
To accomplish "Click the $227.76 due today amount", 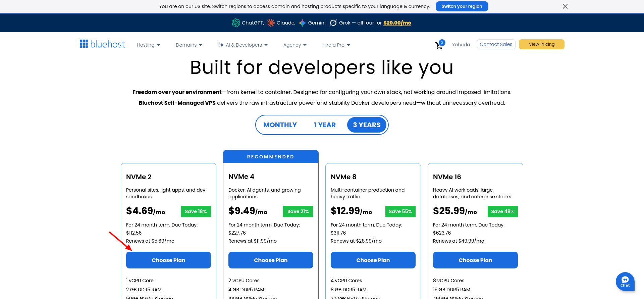I will click(x=237, y=233).
